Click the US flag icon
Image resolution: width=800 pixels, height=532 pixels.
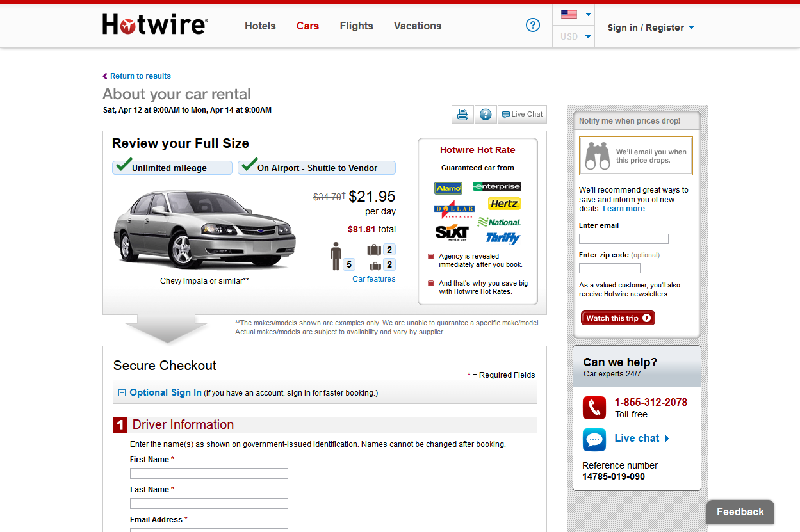(569, 14)
